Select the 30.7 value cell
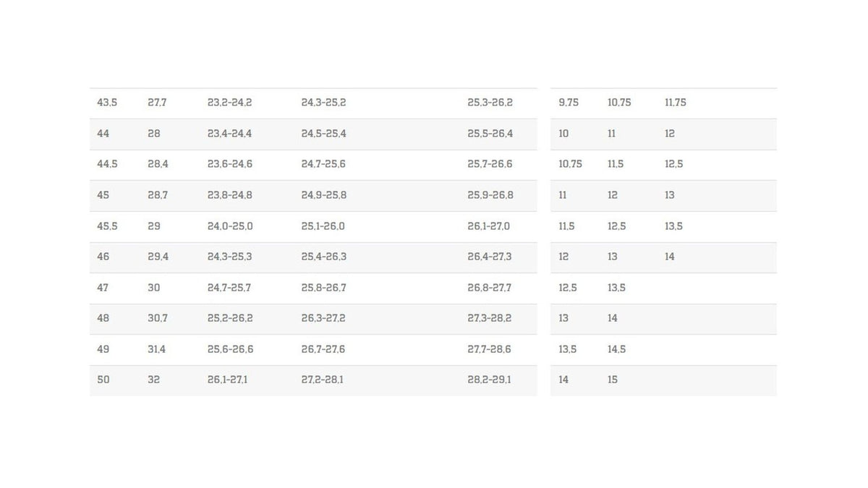 click(x=158, y=318)
